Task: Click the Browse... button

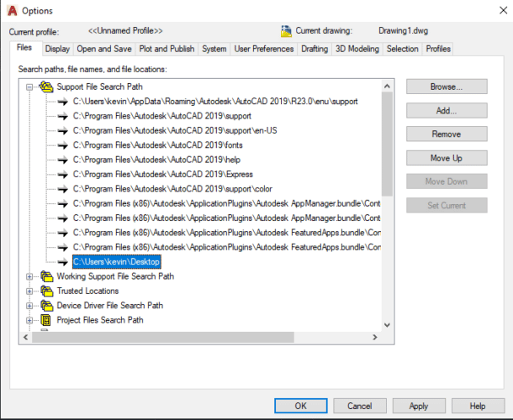Action: [447, 87]
